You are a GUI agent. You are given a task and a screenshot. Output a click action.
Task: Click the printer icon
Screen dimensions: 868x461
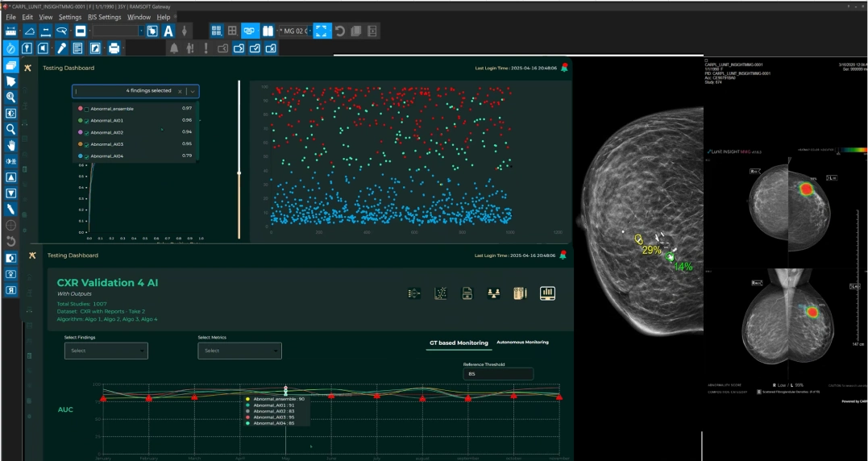(x=114, y=48)
